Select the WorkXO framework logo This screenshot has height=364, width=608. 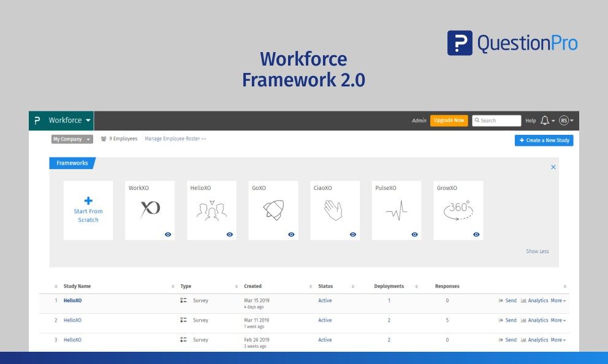150,210
